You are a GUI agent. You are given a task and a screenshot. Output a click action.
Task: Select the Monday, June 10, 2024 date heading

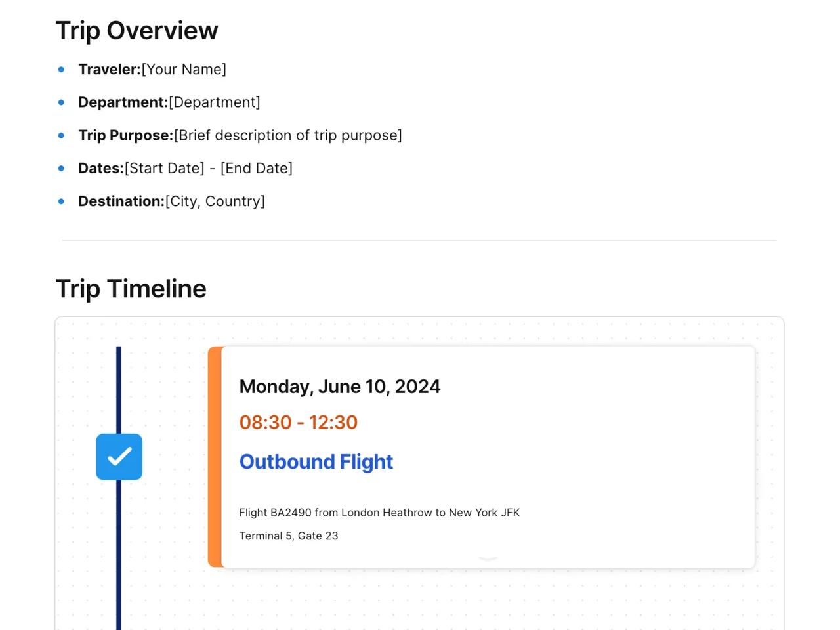[x=339, y=387]
